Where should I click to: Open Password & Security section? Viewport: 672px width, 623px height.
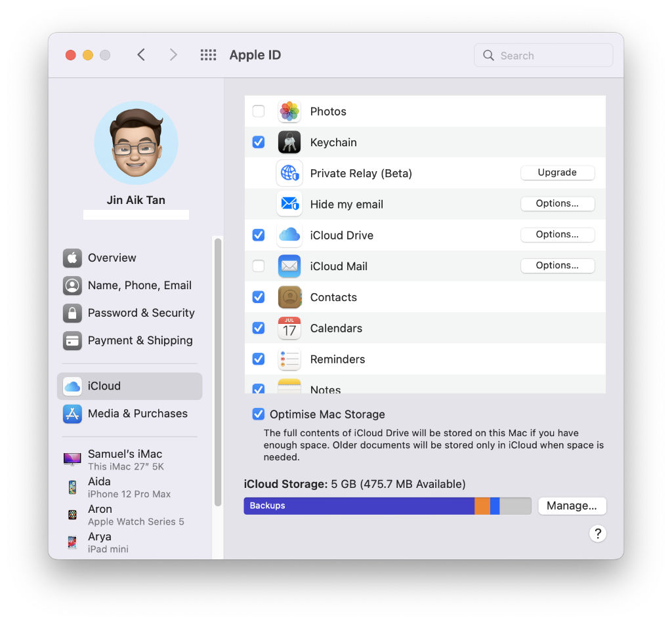129,313
